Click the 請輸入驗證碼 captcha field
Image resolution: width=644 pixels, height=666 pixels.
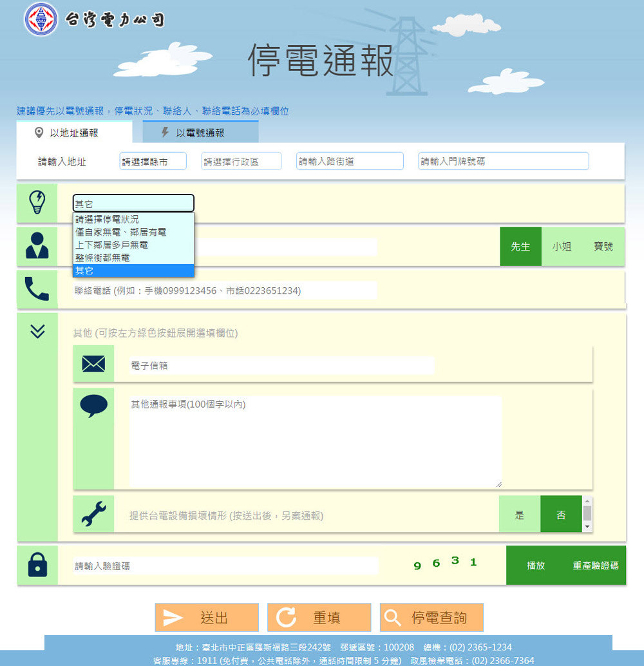[225, 566]
